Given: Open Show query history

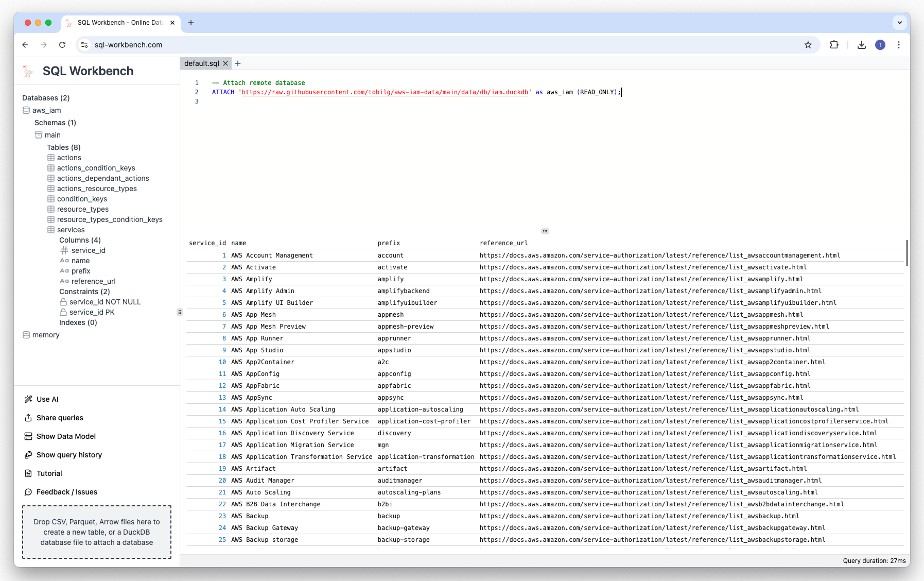Looking at the screenshot, I should click(69, 455).
